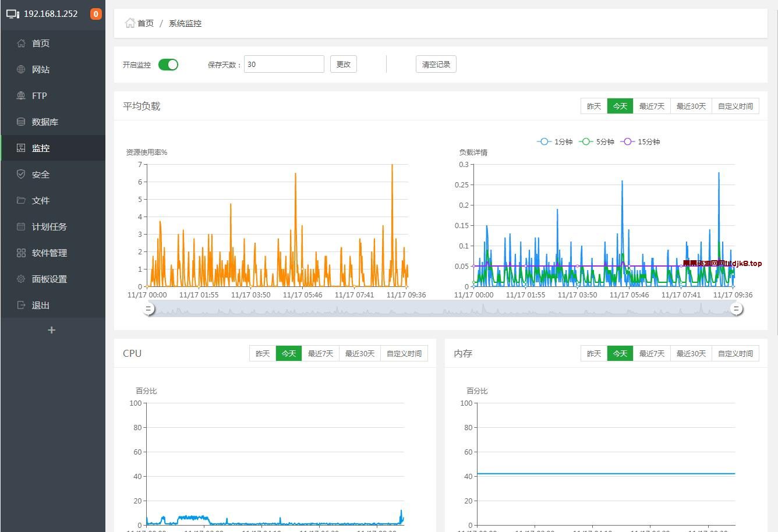
Task: Open the software management grid icon
Action: [21, 253]
